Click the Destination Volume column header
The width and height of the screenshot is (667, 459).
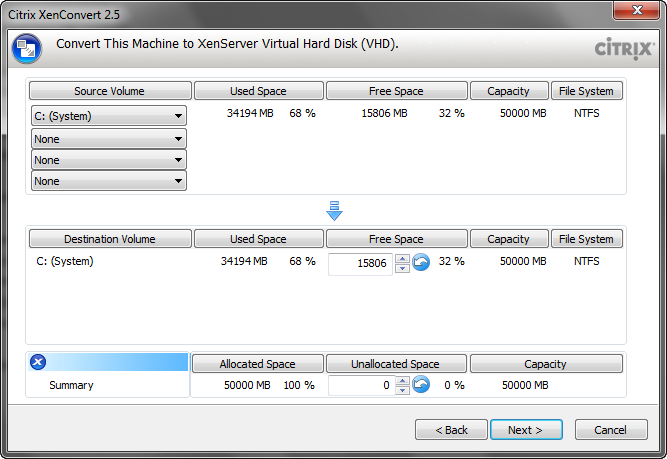110,239
